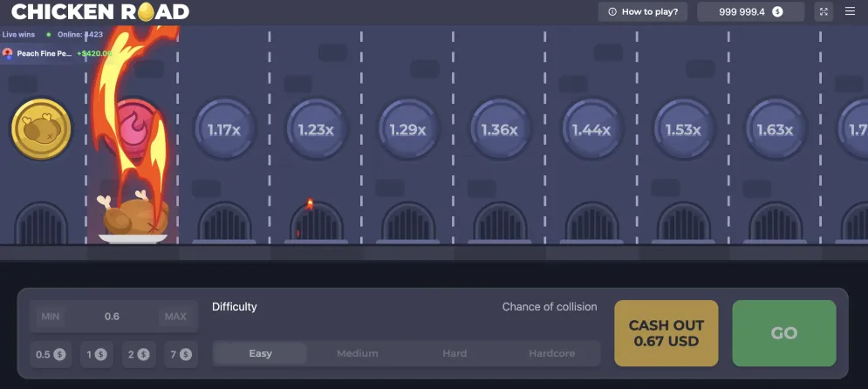Viewport: 868px width, 389px height.
Task: Click the golden chicken start coin
Action: coord(40,129)
